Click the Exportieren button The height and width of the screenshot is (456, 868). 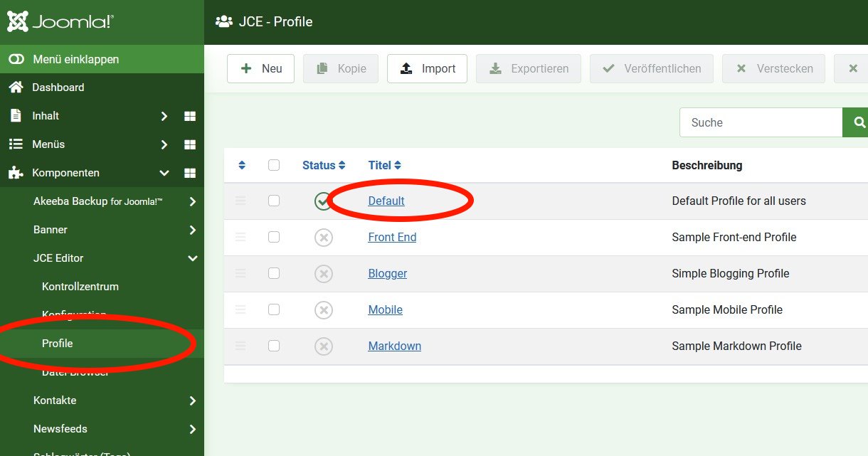(529, 68)
